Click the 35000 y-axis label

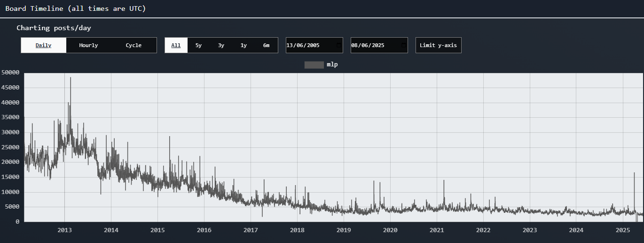coord(10,117)
